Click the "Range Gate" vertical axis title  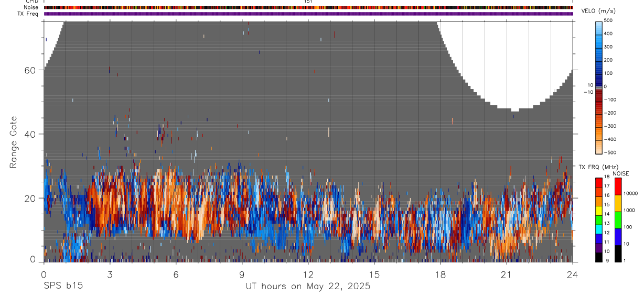(x=14, y=142)
